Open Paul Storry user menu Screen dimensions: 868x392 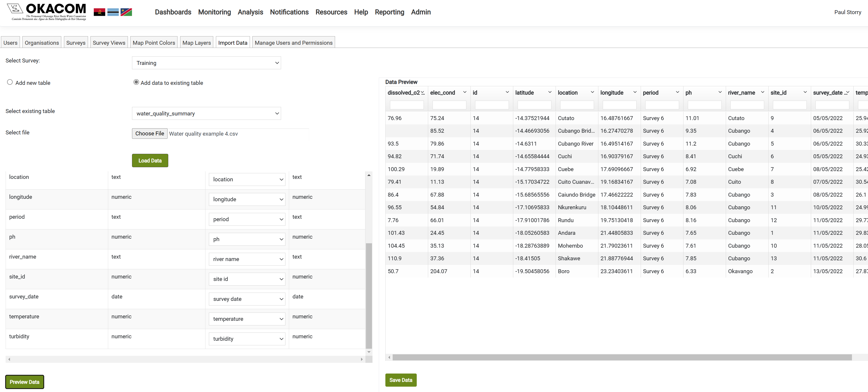click(x=847, y=12)
